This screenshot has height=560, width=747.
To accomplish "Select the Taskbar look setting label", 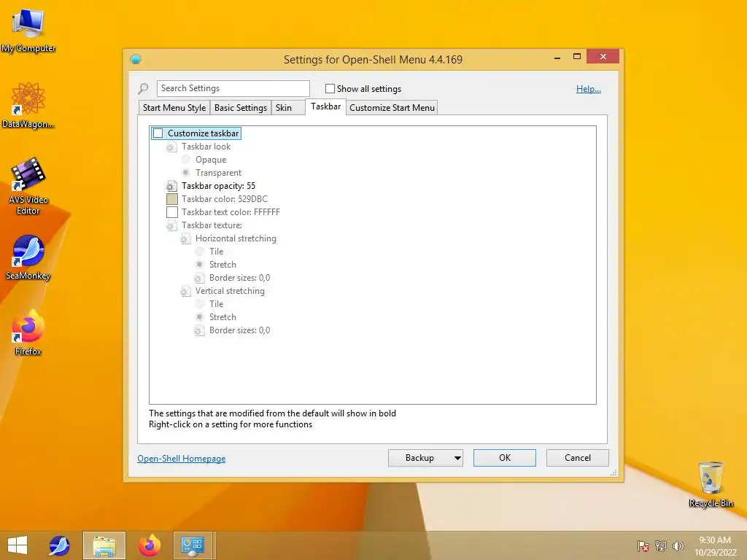I will pyautogui.click(x=206, y=147).
